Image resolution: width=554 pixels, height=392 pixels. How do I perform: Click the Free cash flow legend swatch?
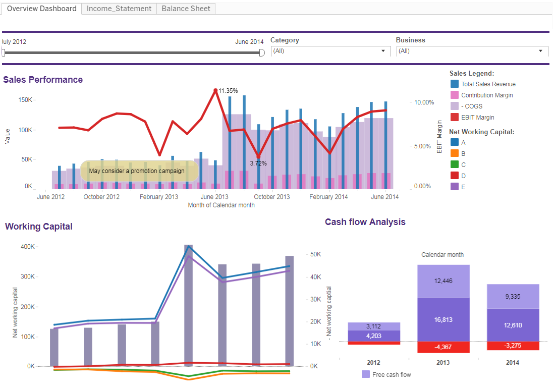pyautogui.click(x=366, y=375)
